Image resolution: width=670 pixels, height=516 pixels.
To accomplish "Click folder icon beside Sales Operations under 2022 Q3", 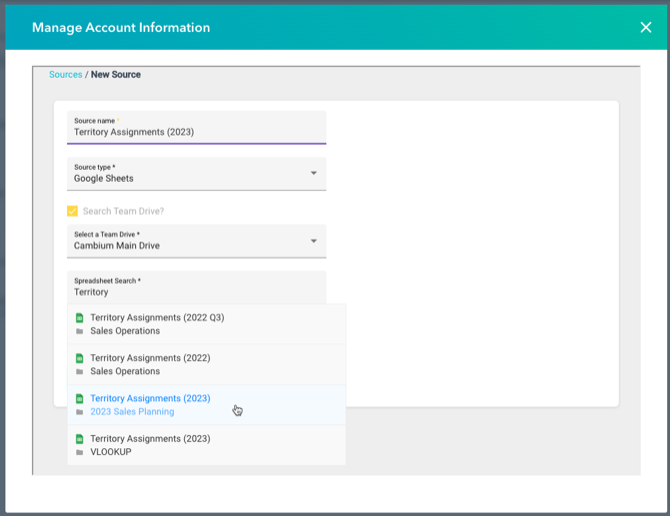I will point(79,331).
